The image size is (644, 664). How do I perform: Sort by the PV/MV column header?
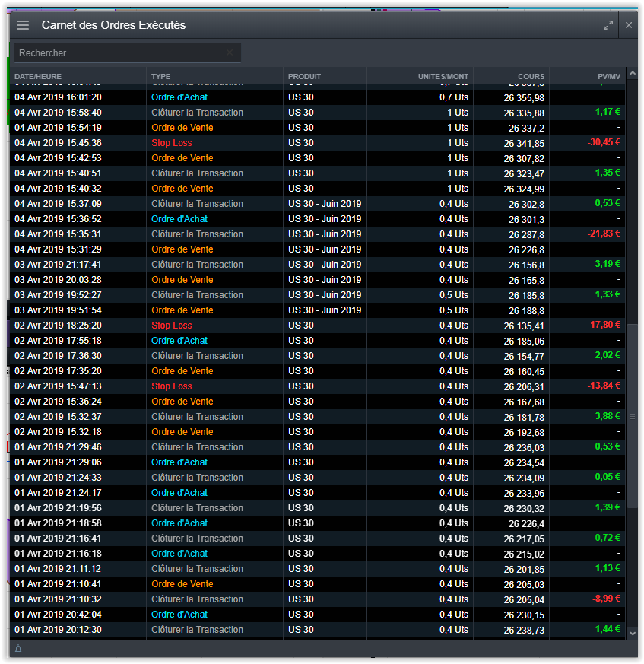[x=609, y=77]
